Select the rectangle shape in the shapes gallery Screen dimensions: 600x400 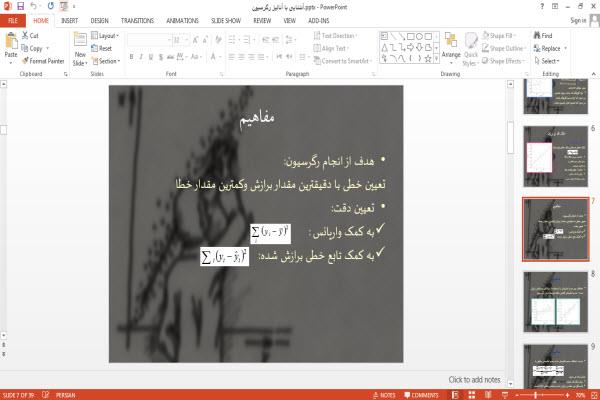coord(411,36)
